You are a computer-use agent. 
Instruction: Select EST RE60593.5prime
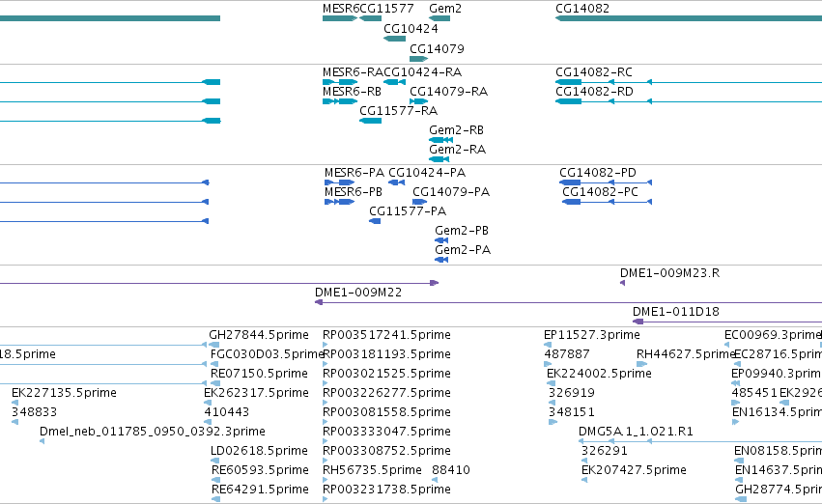tap(260, 470)
